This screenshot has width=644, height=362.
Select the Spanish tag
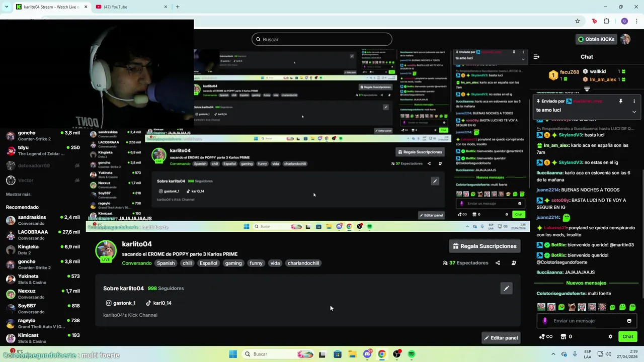coord(166,263)
